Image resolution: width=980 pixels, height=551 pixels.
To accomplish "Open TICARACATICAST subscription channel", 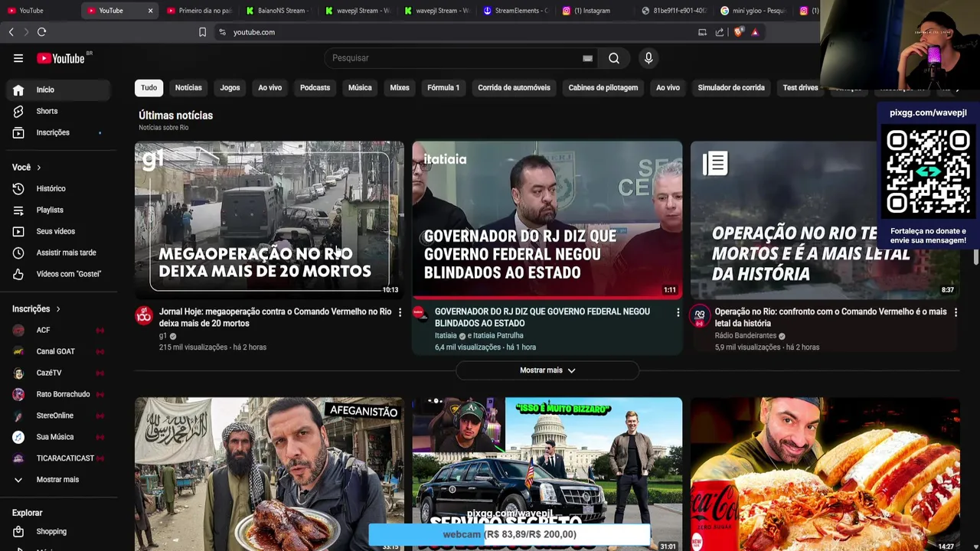I will pos(58,458).
